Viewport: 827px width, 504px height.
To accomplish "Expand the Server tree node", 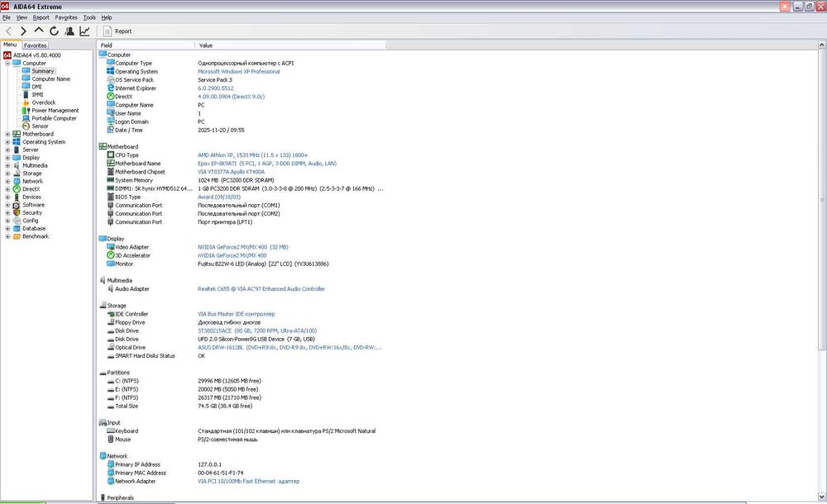I will coord(8,150).
